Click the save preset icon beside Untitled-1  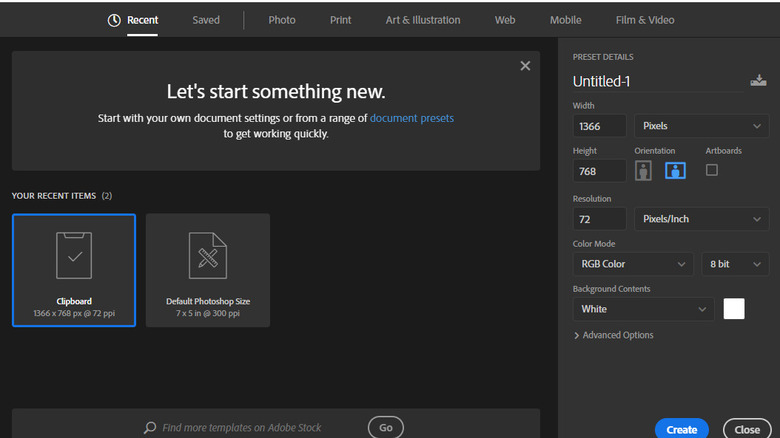(758, 81)
